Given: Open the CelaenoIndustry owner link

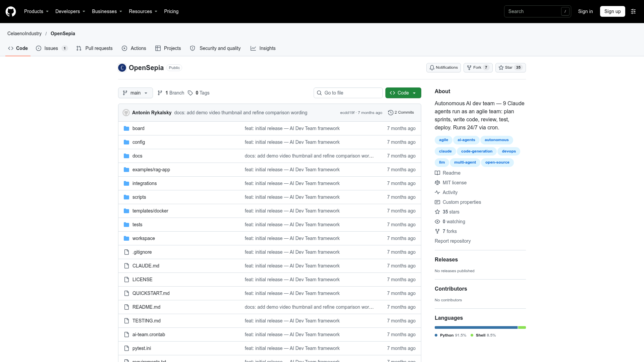Looking at the screenshot, I should (x=24, y=34).
